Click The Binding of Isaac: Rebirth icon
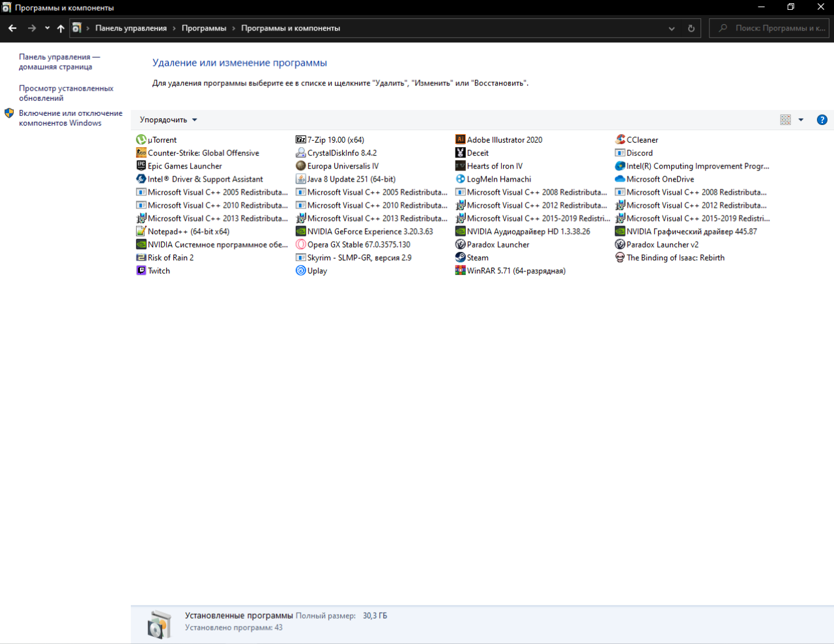The image size is (834, 644). coord(620,257)
